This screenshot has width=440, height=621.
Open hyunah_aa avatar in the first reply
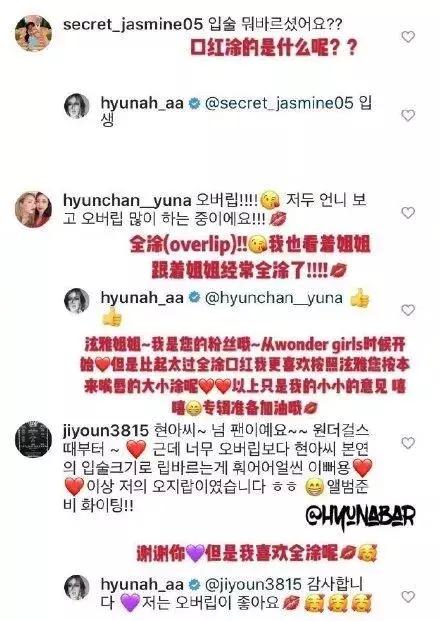[x=76, y=106]
